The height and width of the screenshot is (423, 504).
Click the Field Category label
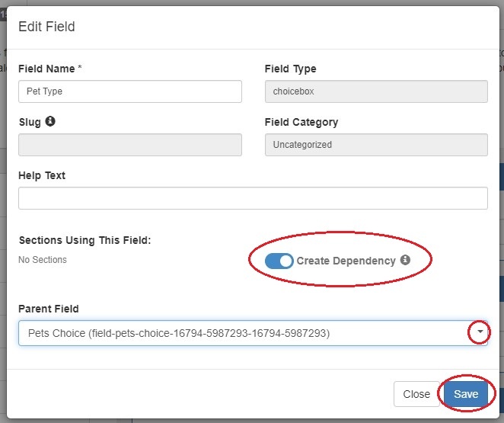point(301,122)
